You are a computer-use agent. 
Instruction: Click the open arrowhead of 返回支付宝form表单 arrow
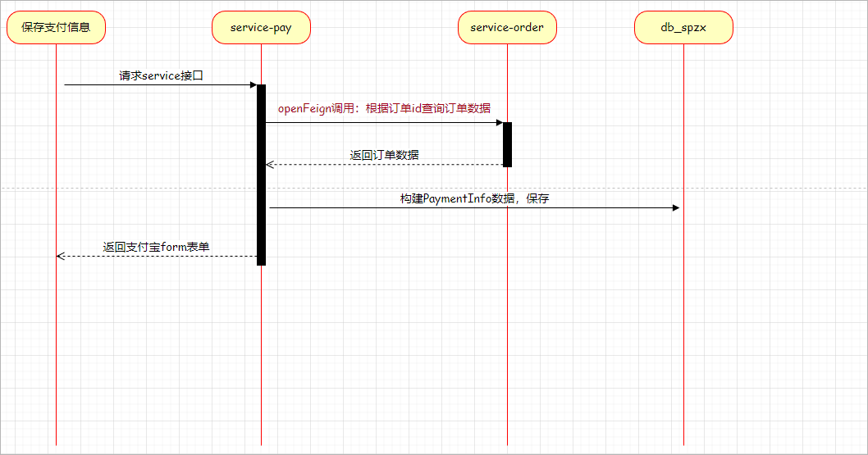point(60,256)
